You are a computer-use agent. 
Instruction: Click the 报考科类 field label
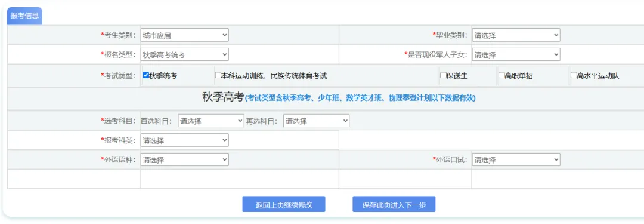pos(118,140)
